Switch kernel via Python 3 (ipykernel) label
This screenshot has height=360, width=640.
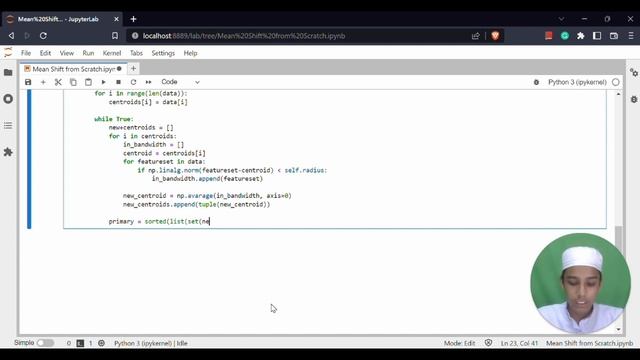click(x=577, y=82)
